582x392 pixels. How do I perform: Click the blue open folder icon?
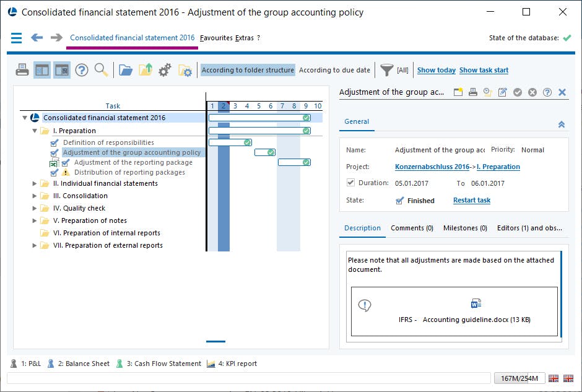126,70
